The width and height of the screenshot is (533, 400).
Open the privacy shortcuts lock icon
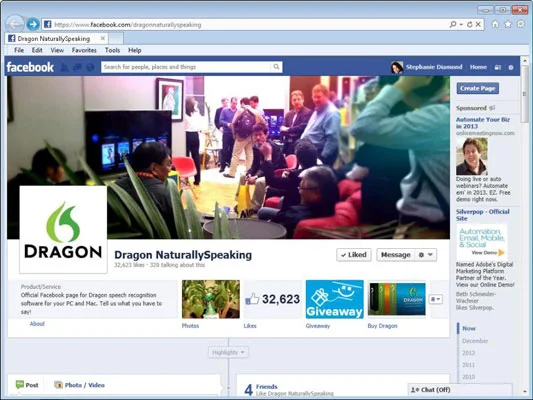coord(497,67)
